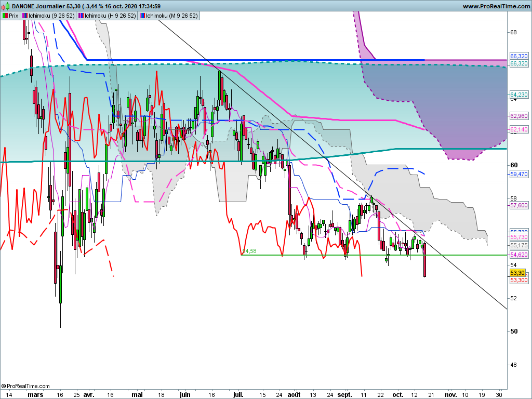Click the candlestick chart icon in title bar
This screenshot has height=399, width=532.
[6, 6]
